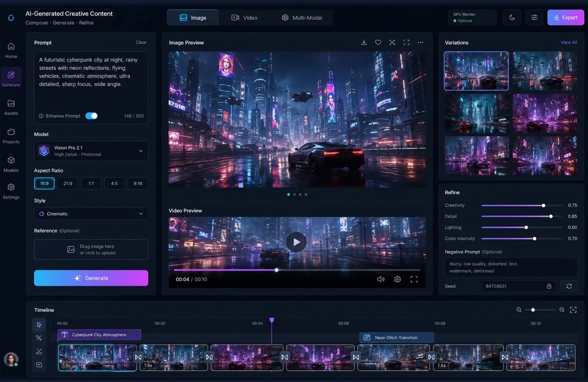Viewport: 588px width, 382px height.
Task: Adjust the Creativity slider
Action: pyautogui.click(x=521, y=206)
